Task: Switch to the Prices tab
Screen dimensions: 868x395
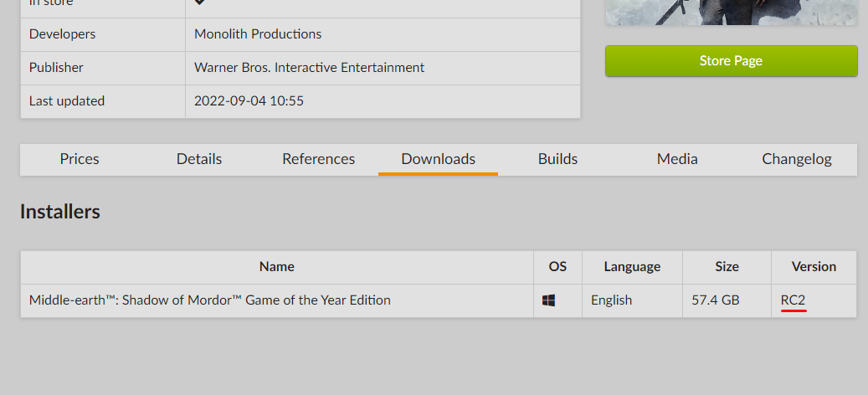Action: [80, 159]
